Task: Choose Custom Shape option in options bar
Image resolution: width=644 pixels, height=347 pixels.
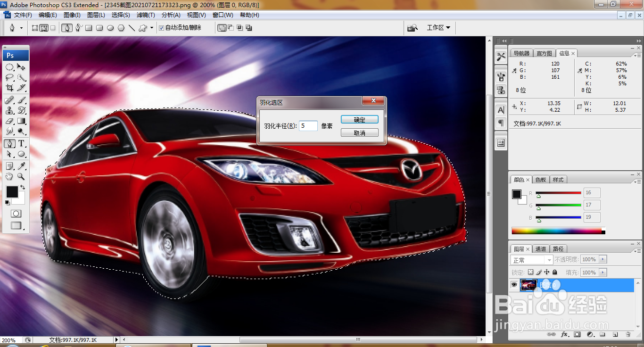Action: point(142,28)
